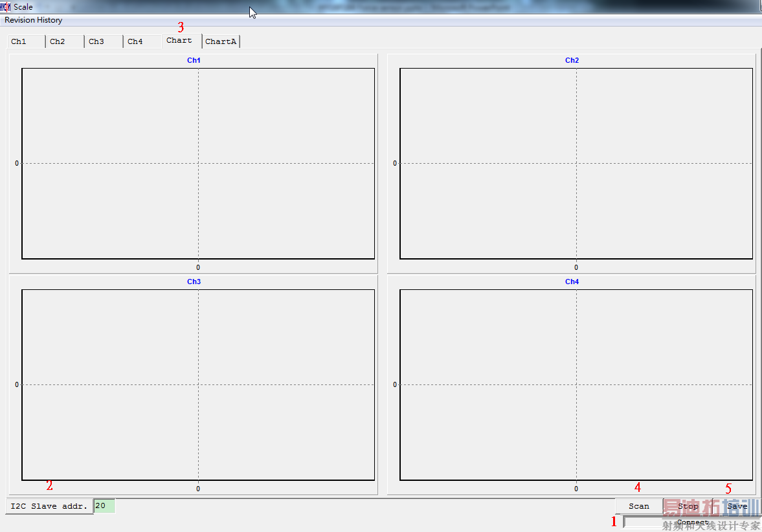762x532 pixels.
Task: Switch to the Ch1 tab
Action: [x=27, y=41]
